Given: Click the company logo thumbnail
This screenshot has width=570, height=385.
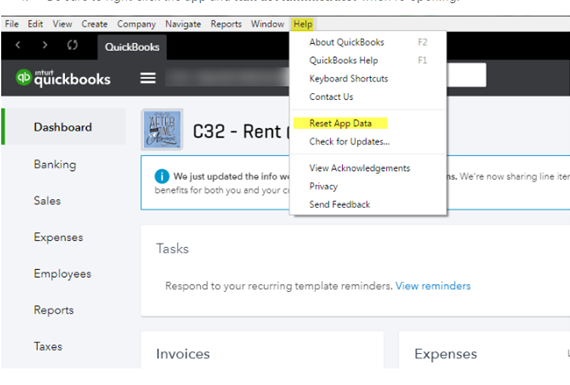Looking at the screenshot, I should [x=162, y=130].
